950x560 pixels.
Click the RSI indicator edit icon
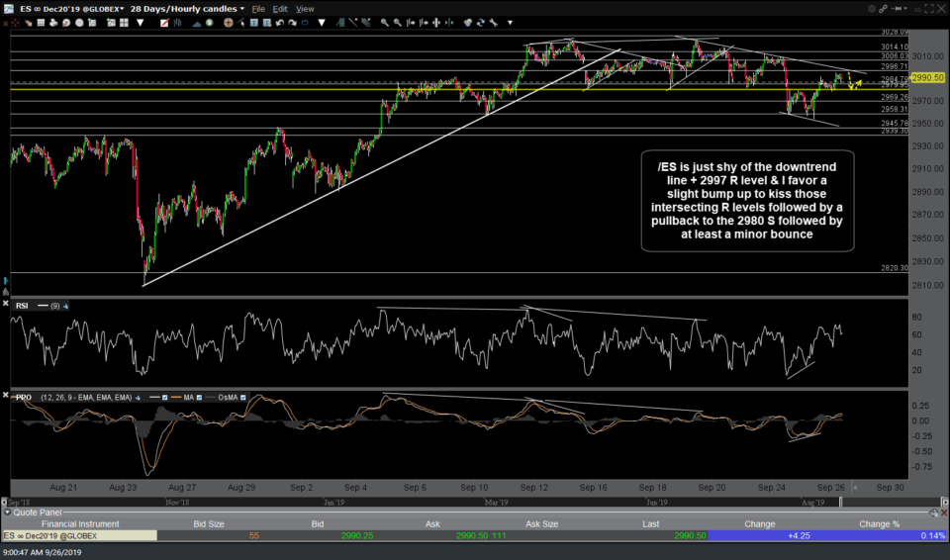(65, 306)
